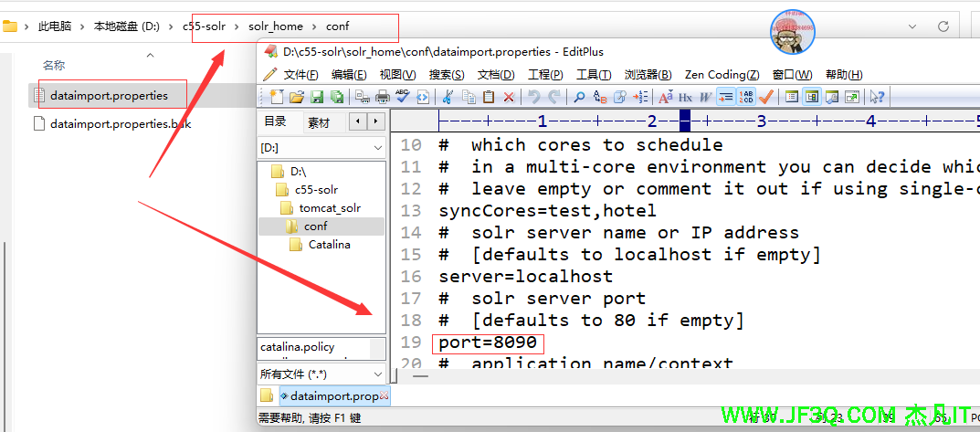
Task: Click the Spell Check ABC icon
Action: tap(403, 97)
